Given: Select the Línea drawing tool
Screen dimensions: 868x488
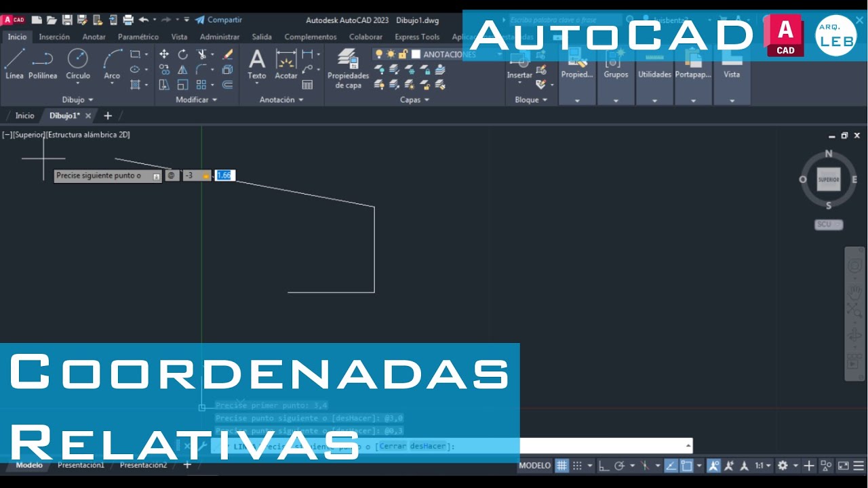Looking at the screenshot, I should click(14, 64).
